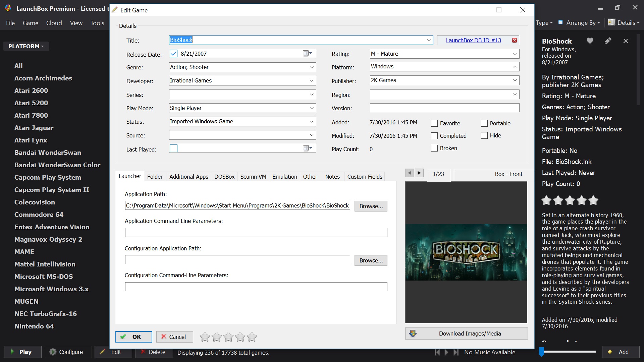Play music in the bottom bar
644x362 pixels.
[x=446, y=352]
